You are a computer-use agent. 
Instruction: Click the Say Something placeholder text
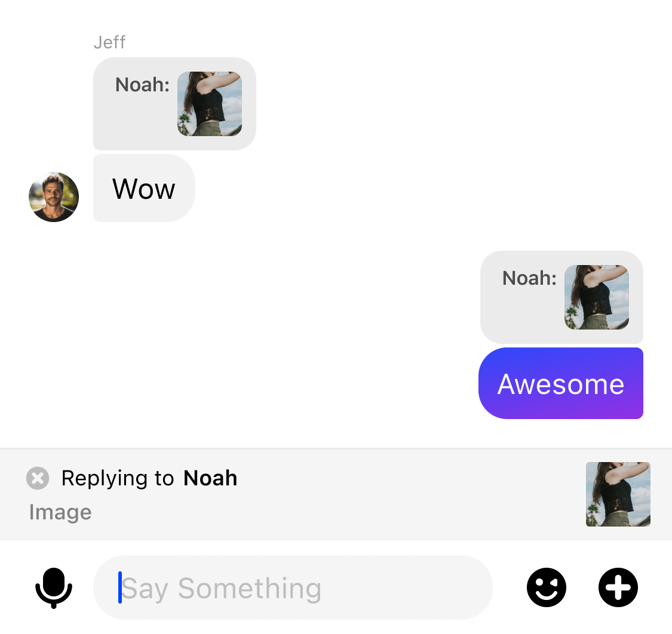(x=222, y=589)
